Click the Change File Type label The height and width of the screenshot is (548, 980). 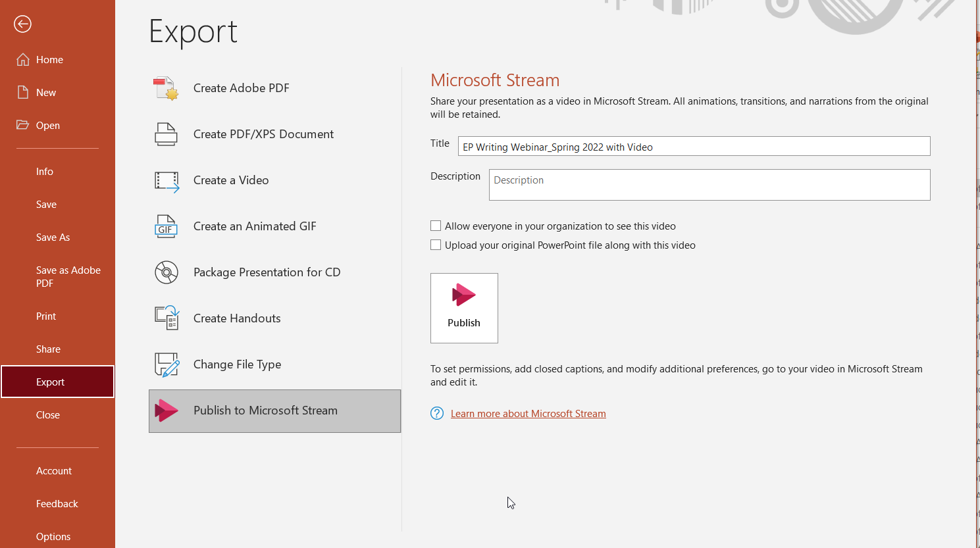coord(237,364)
